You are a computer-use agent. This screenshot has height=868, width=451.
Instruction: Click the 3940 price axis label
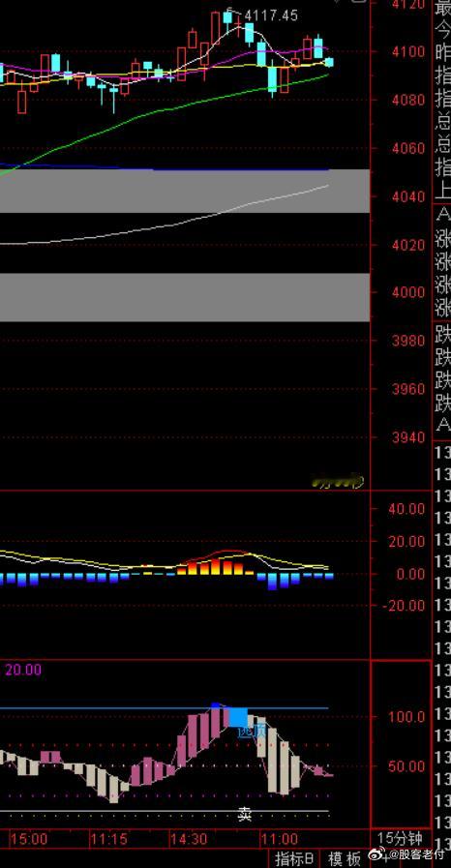(409, 437)
